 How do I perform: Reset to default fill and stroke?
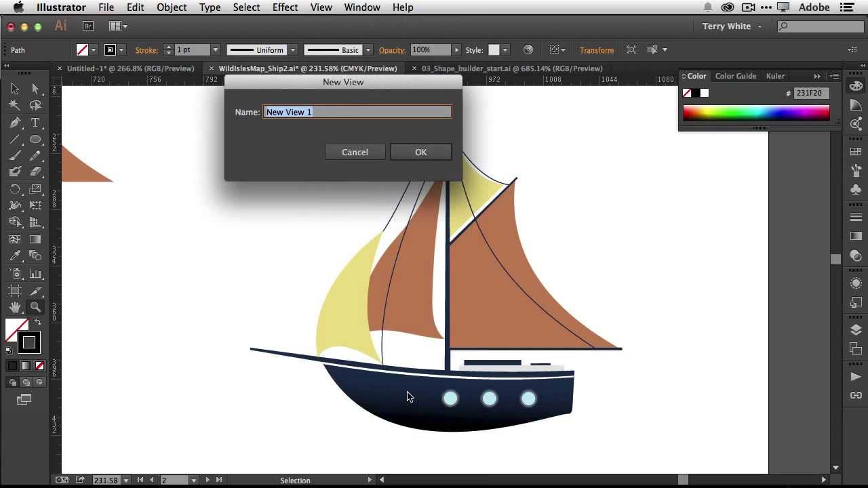[9, 350]
